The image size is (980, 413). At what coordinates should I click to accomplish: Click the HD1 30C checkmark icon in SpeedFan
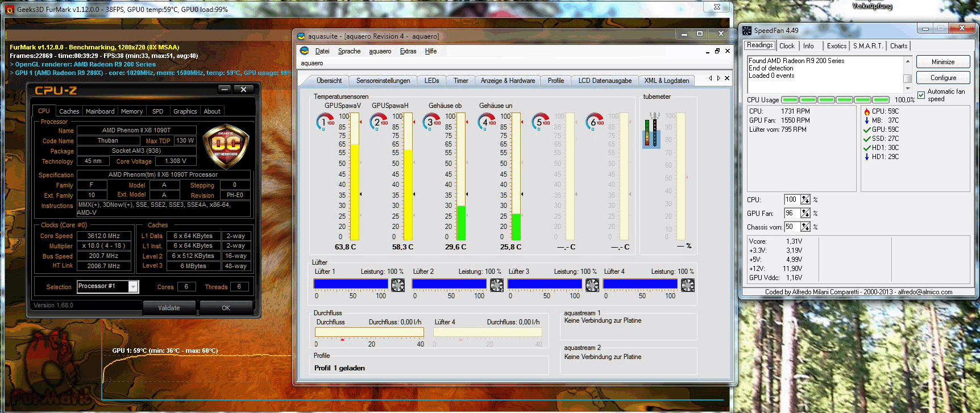click(x=867, y=148)
